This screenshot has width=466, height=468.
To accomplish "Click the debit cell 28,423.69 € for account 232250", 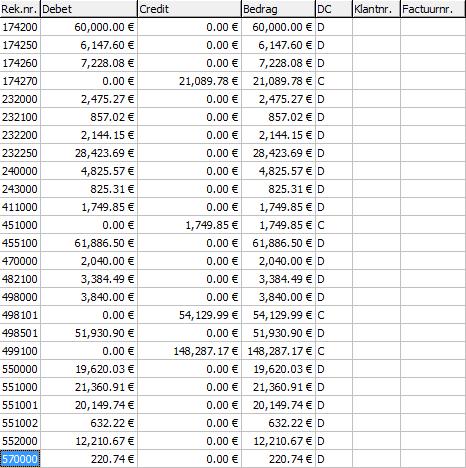I will point(89,153).
